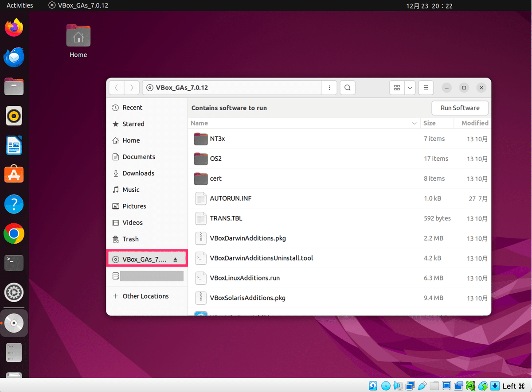Open the view options dropdown arrow
The image size is (532, 392).
point(410,88)
